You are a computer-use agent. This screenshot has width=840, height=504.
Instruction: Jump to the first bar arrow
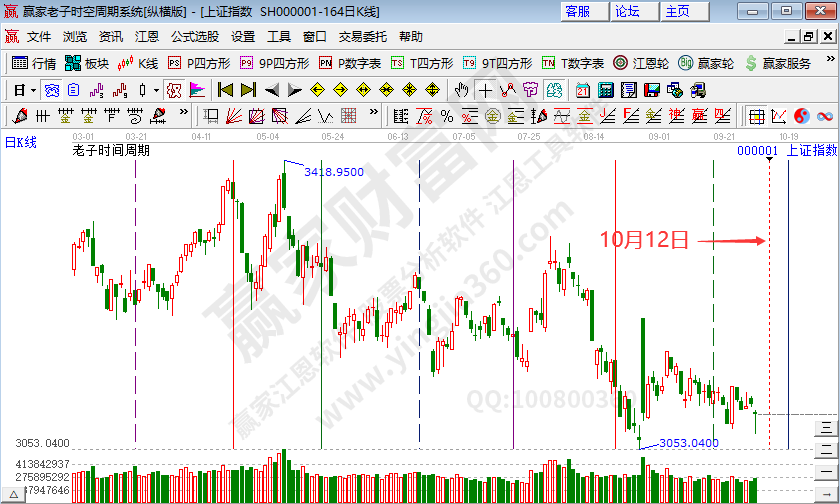click(225, 90)
